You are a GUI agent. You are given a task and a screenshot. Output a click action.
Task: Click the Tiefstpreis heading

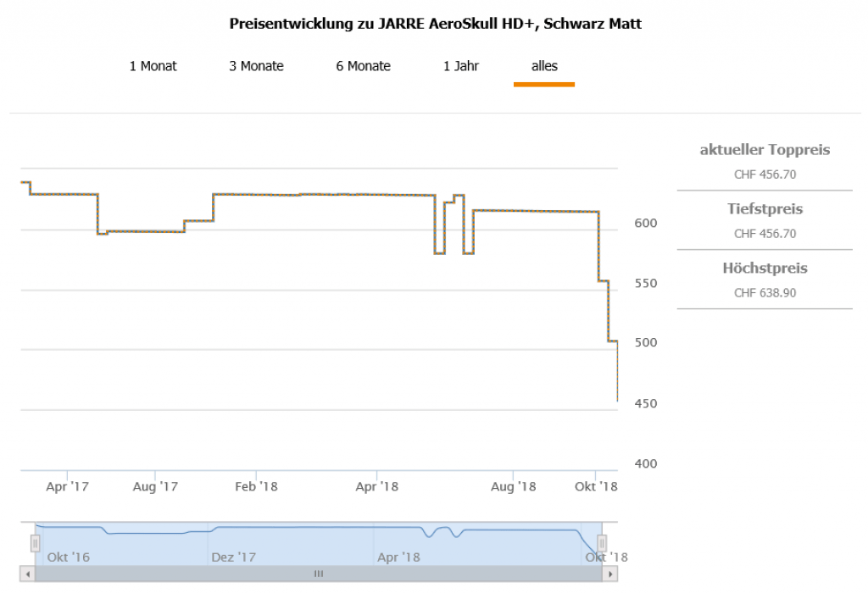(765, 209)
